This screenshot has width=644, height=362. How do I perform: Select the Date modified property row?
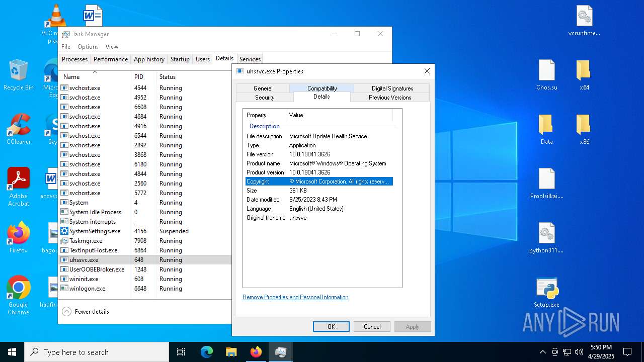[319, 200]
